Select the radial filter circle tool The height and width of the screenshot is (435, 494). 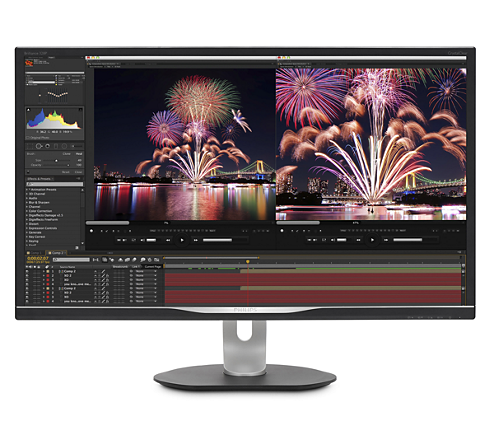(64, 146)
